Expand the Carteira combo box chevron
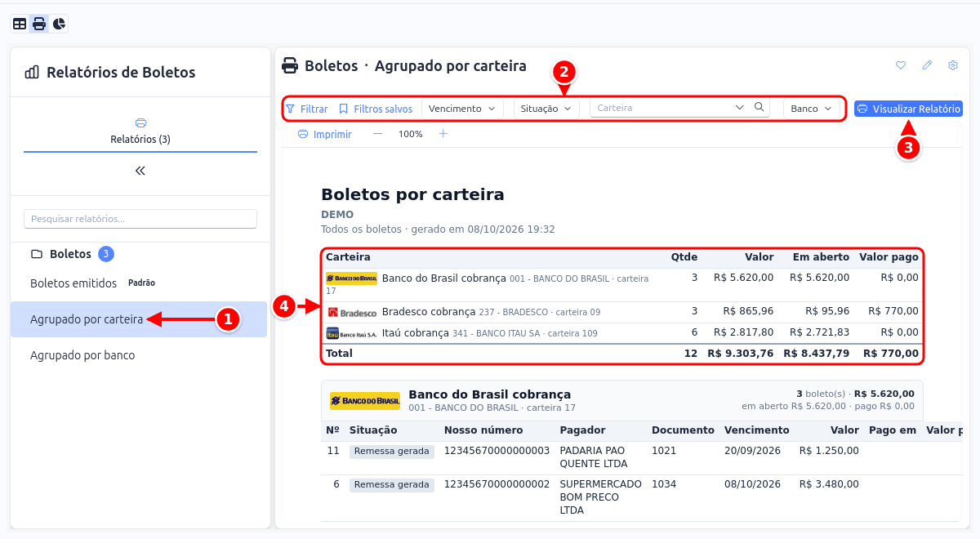980x539 pixels. 740,107
